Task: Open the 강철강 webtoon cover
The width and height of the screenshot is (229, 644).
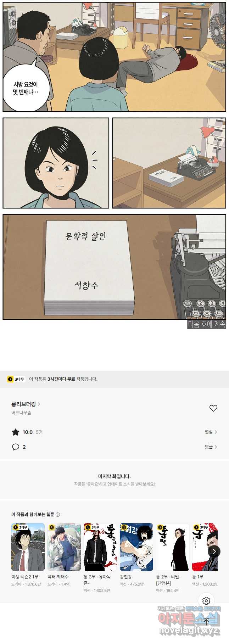Action: (x=136, y=547)
